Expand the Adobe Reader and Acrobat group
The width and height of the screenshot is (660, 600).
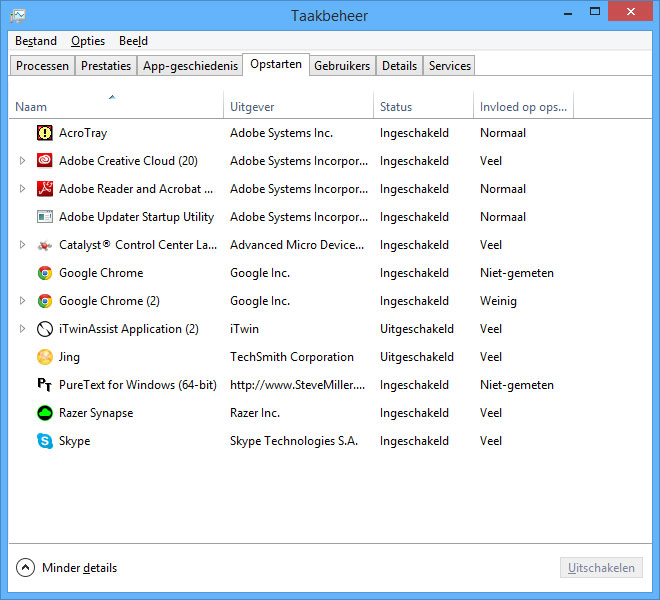tap(22, 189)
